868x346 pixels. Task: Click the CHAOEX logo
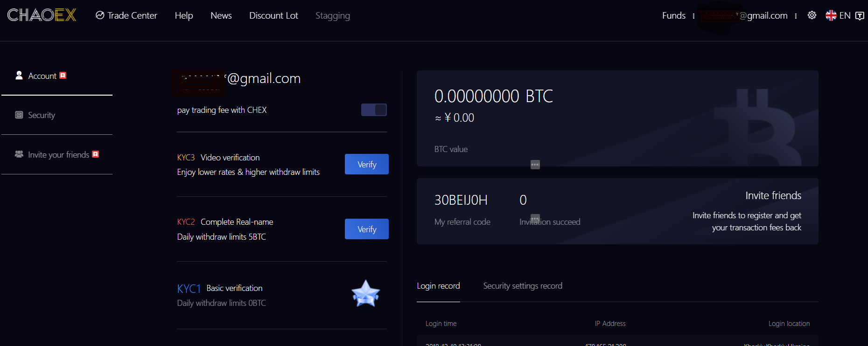(42, 15)
